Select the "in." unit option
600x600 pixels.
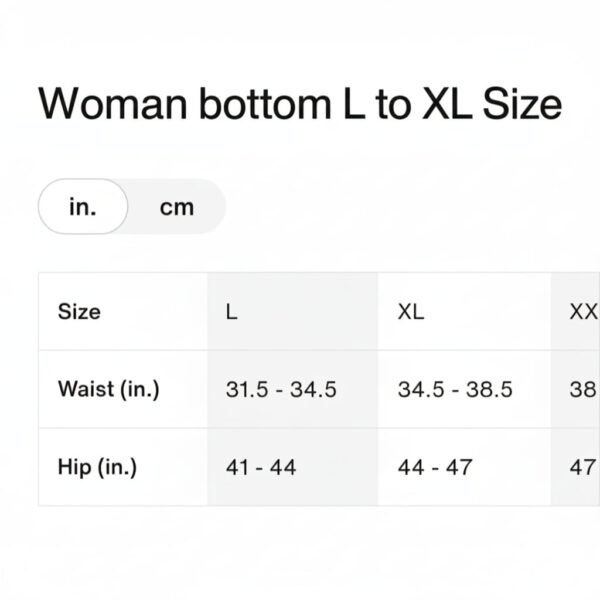tap(82, 207)
